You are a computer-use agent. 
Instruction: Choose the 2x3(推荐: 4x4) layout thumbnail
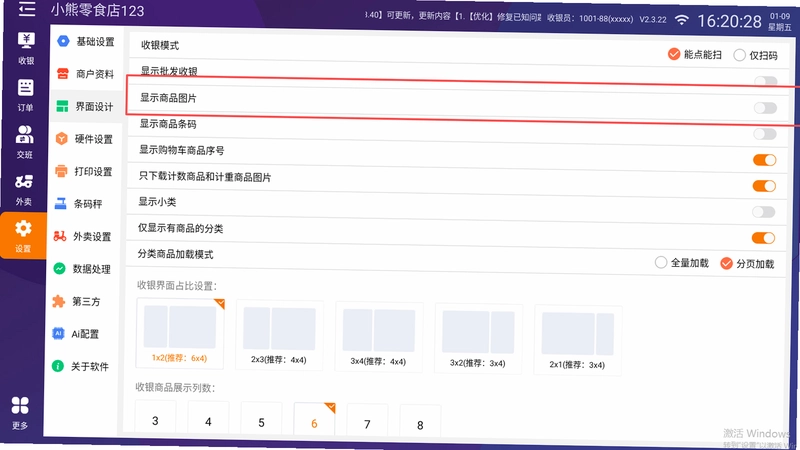point(279,335)
